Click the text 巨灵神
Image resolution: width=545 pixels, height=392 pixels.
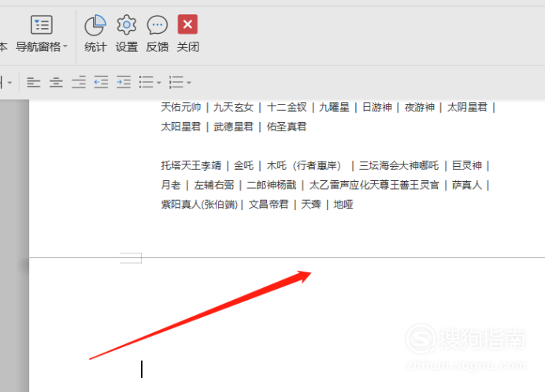click(467, 165)
